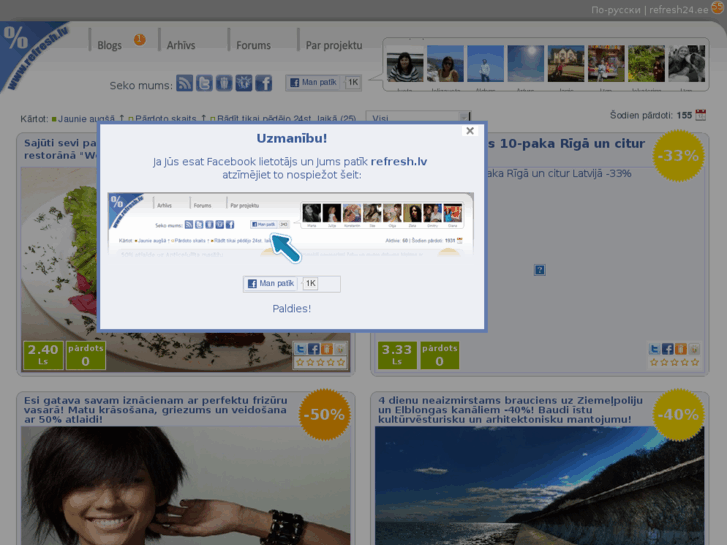Share the 3.33 Ls deal on Twitter

click(x=654, y=349)
